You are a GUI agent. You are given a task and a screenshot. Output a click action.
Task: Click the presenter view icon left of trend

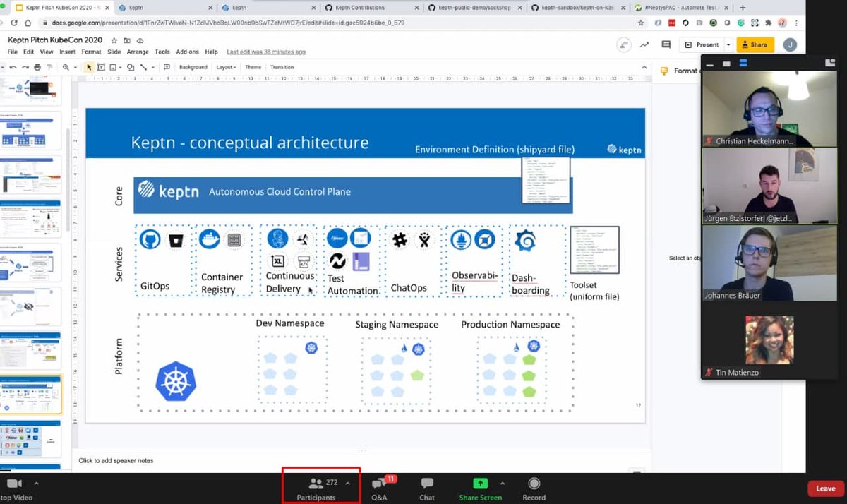(x=623, y=44)
